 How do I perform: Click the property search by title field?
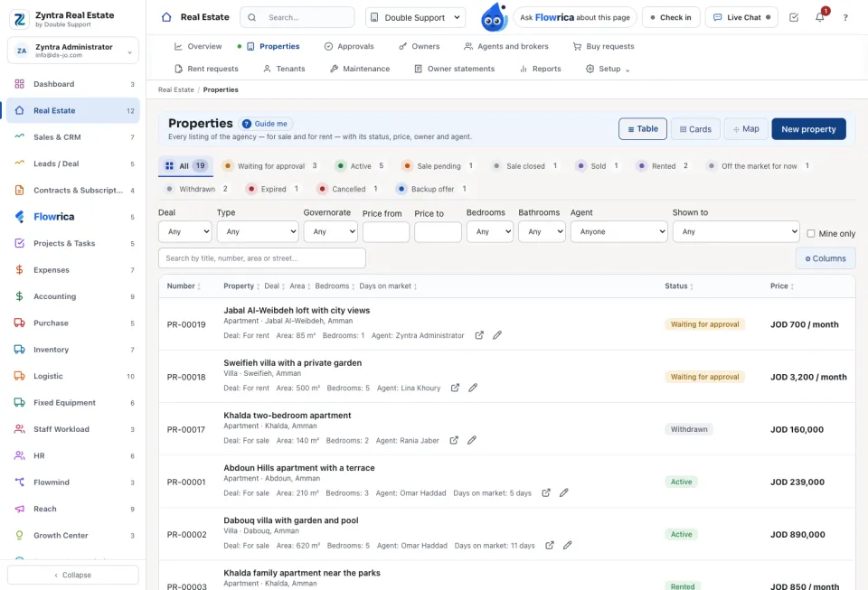tap(262, 258)
